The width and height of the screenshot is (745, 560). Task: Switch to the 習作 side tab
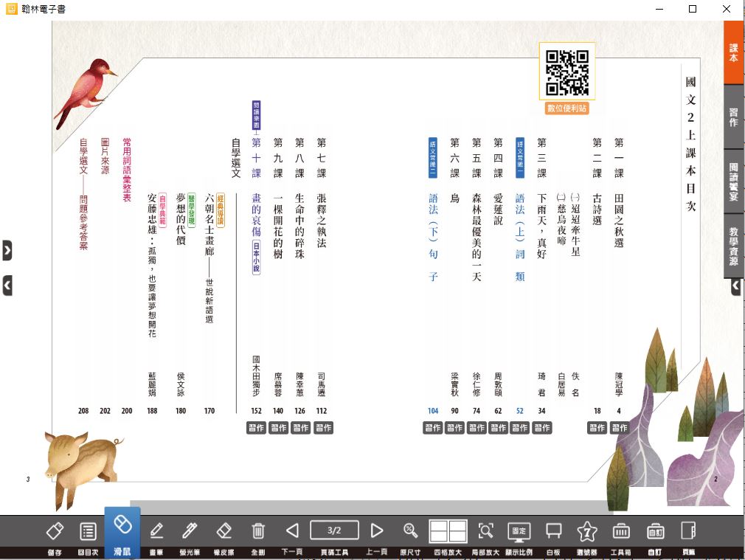point(734,117)
